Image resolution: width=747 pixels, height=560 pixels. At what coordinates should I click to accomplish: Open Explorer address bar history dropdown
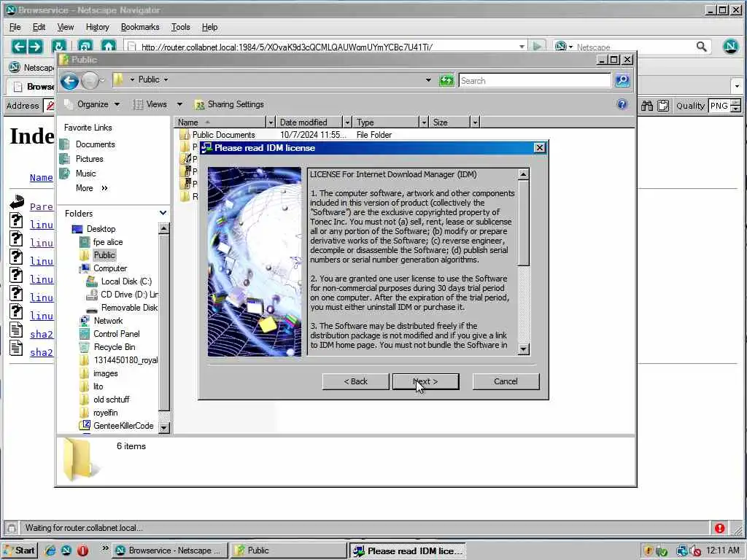428,80
